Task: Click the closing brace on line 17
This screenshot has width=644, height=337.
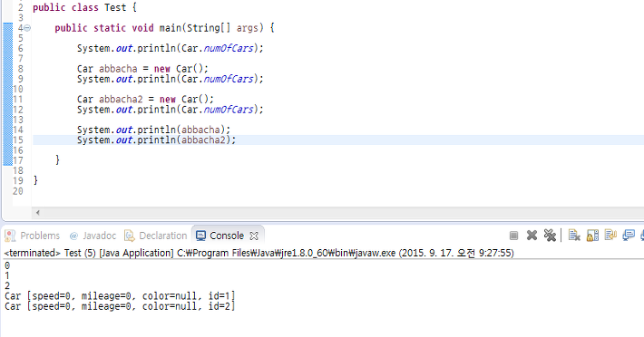Action: pyautogui.click(x=57, y=159)
